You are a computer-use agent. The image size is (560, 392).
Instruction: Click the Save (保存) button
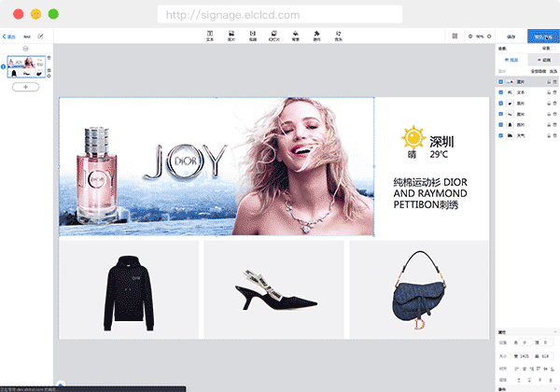click(x=511, y=36)
